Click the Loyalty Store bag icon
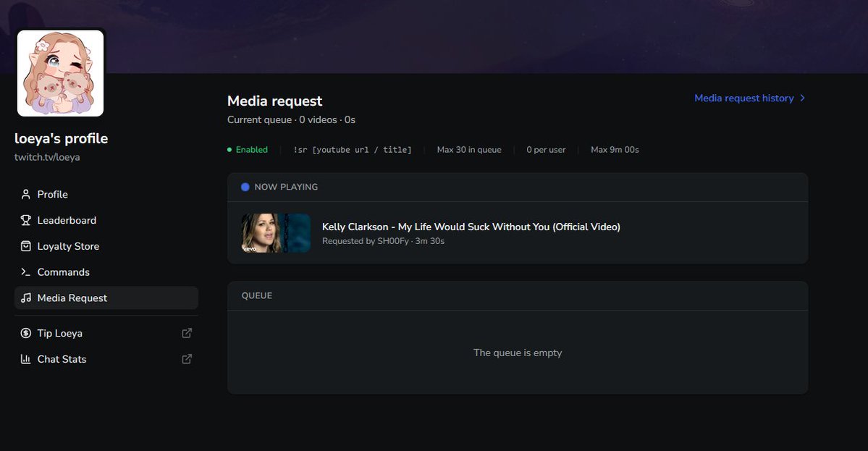The height and width of the screenshot is (451, 868). (25, 246)
